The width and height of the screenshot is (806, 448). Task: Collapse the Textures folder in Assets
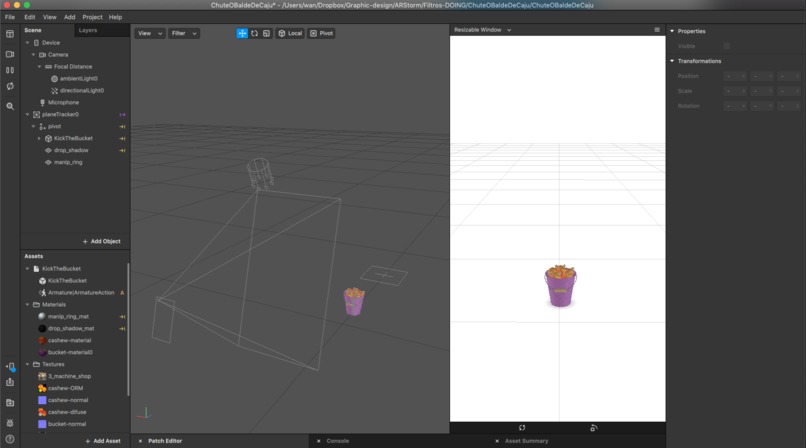(27, 364)
